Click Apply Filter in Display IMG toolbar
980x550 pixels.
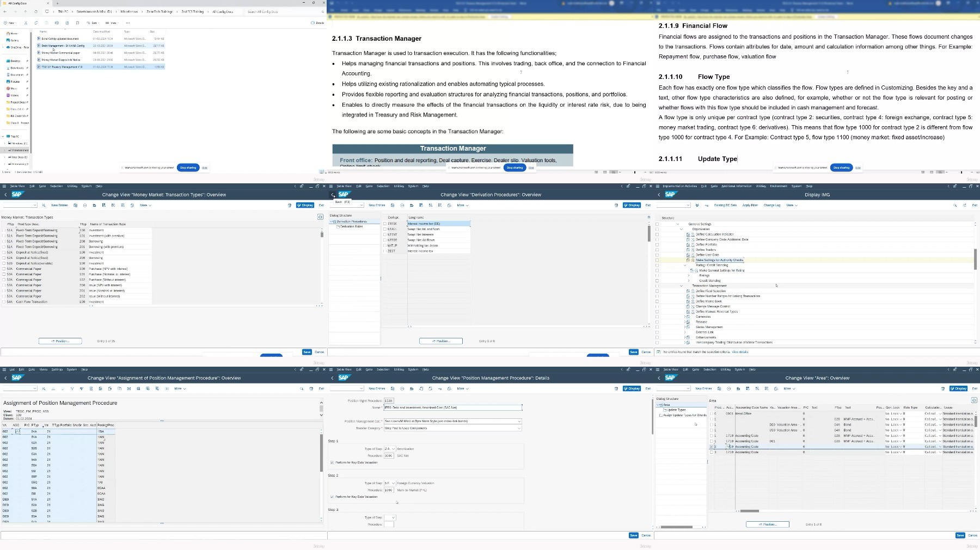coord(750,205)
